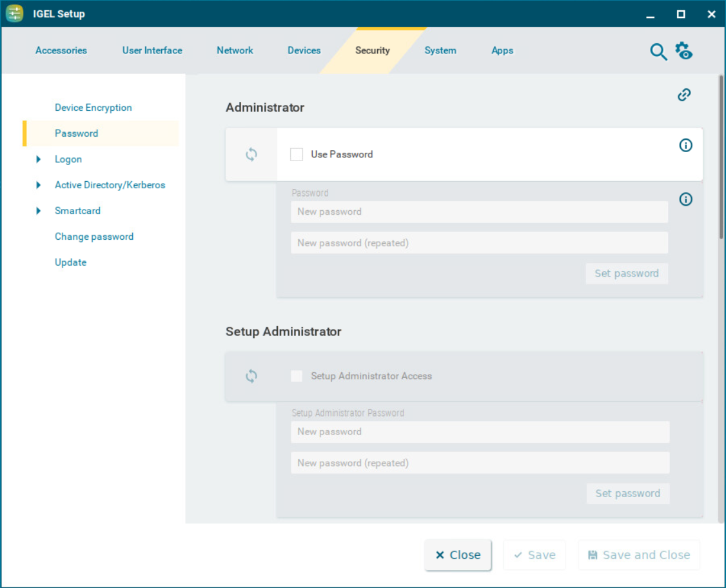Expand the Smartcard tree node
The image size is (726, 588).
39,211
